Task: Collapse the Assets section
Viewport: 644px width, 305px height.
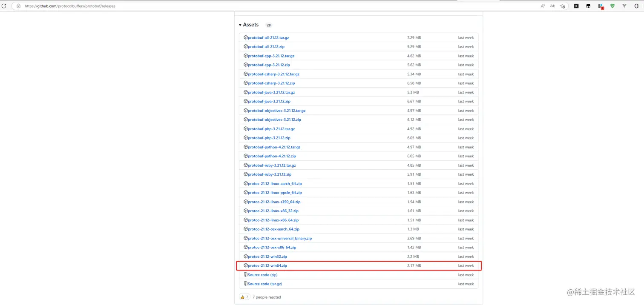Action: pos(249,25)
